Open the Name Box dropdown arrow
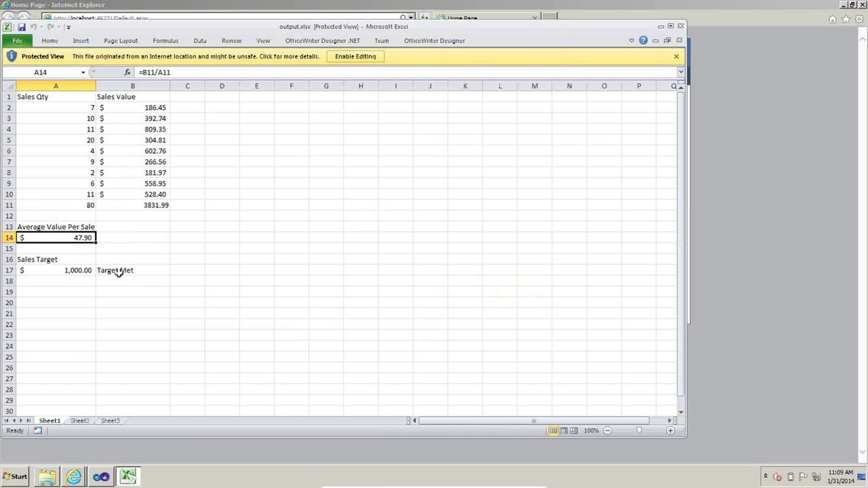Image resolution: width=868 pixels, height=488 pixels. [83, 72]
